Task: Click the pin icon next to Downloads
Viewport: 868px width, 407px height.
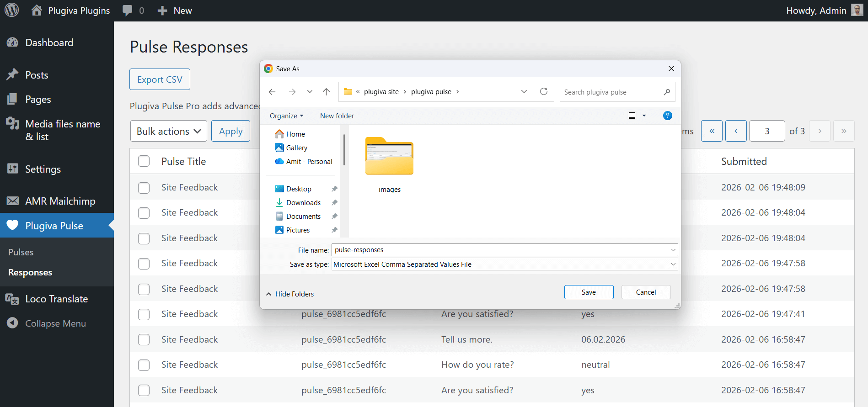Action: (334, 203)
